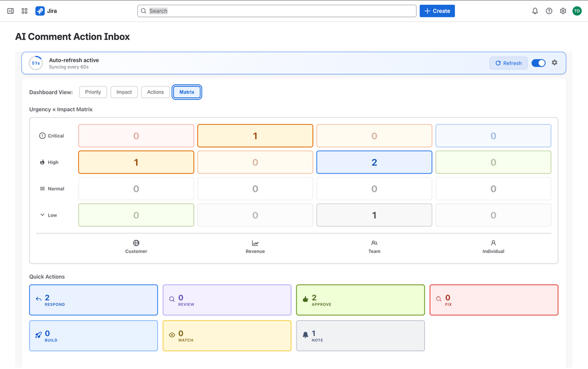
Task: Click the Watch eye icon
Action: click(172, 335)
